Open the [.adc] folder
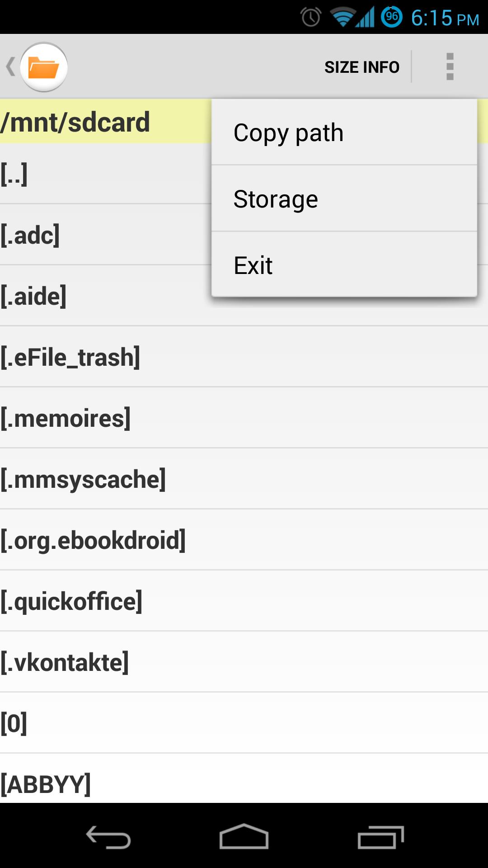This screenshot has width=488, height=868. tap(90, 235)
